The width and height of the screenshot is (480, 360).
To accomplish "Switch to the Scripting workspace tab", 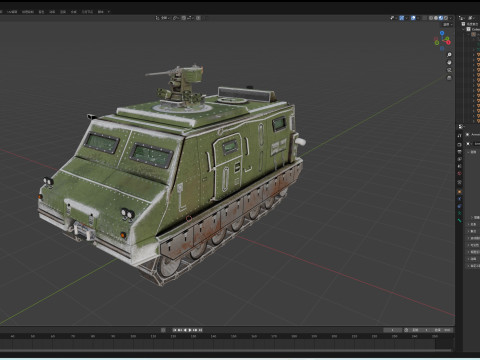I will point(100,12).
